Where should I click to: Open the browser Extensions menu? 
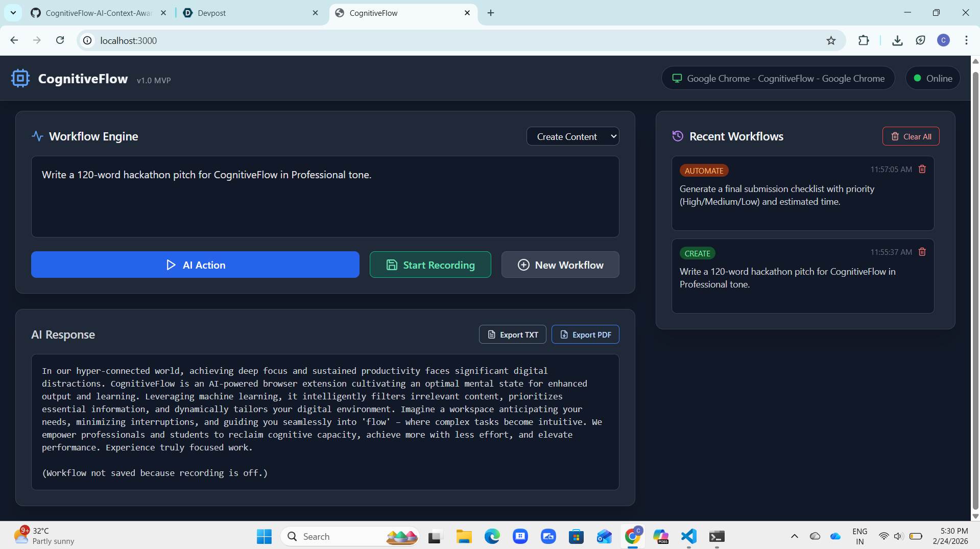coord(864,40)
